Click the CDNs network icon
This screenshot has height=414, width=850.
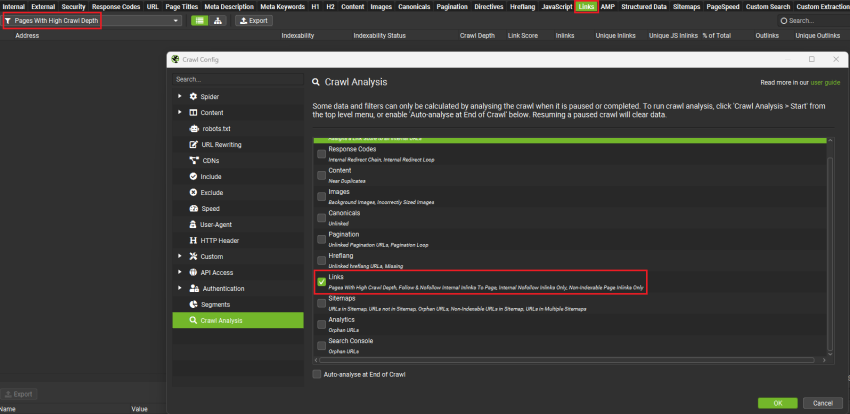point(193,160)
